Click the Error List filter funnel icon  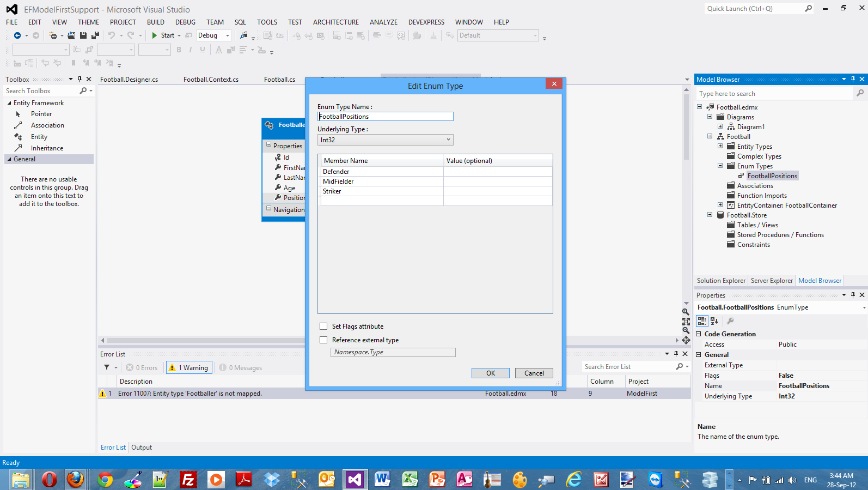coord(107,367)
